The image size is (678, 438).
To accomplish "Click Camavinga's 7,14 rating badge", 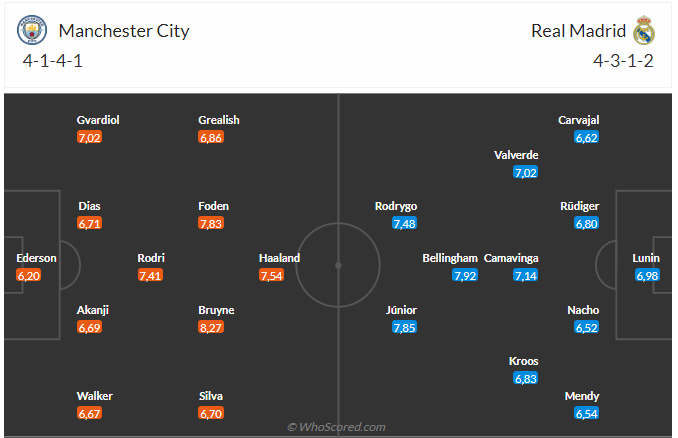I will (526, 275).
